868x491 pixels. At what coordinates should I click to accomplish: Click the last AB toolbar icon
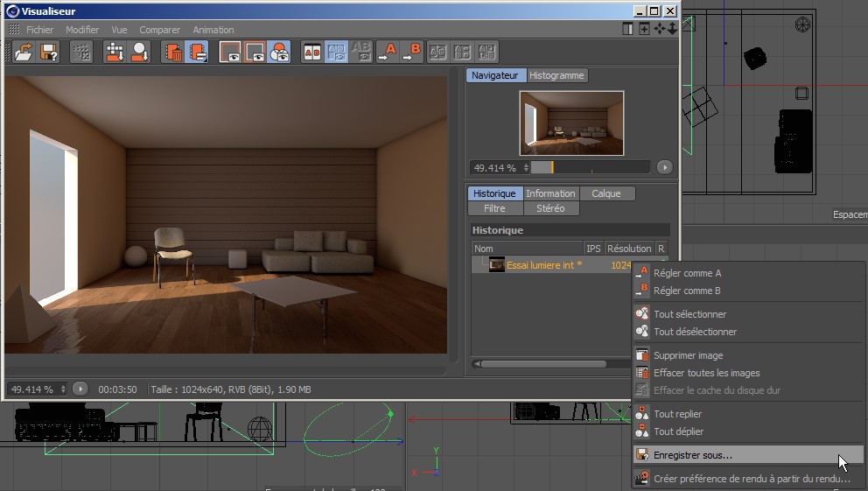point(487,52)
